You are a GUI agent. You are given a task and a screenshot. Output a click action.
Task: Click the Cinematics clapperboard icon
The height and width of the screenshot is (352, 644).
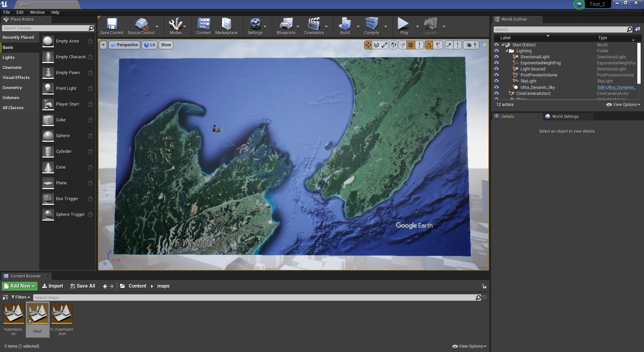pos(314,26)
